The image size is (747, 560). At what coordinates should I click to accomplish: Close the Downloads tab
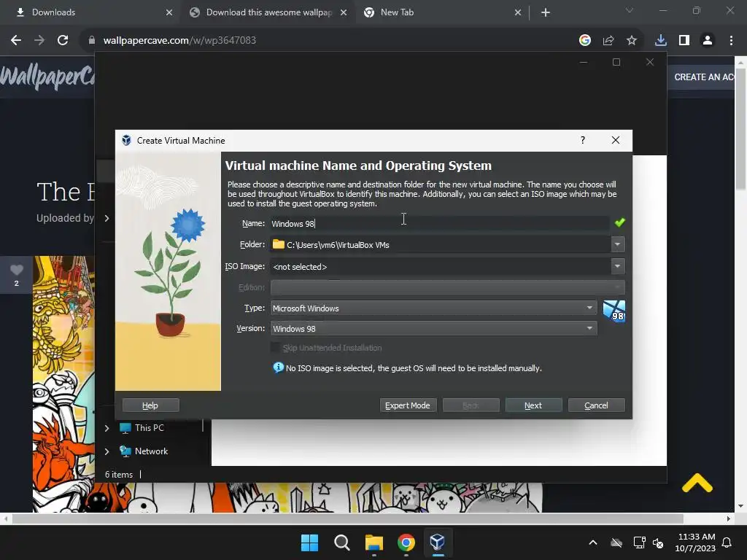click(x=169, y=12)
